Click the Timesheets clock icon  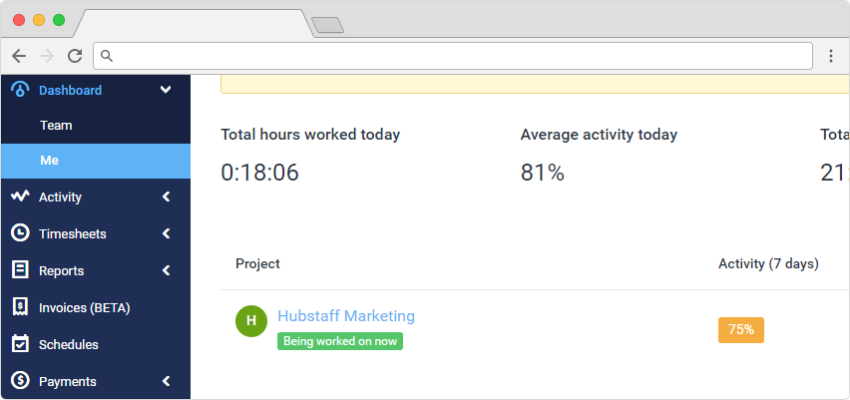(x=20, y=234)
